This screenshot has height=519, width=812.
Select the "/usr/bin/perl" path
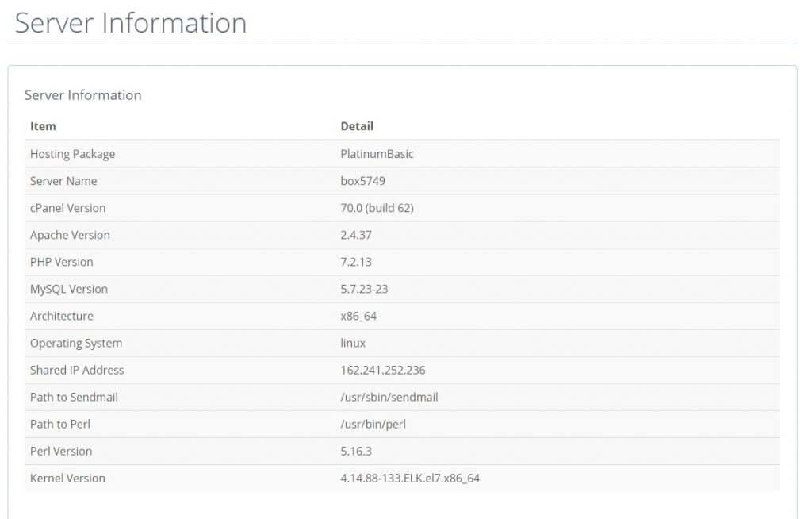tap(373, 424)
